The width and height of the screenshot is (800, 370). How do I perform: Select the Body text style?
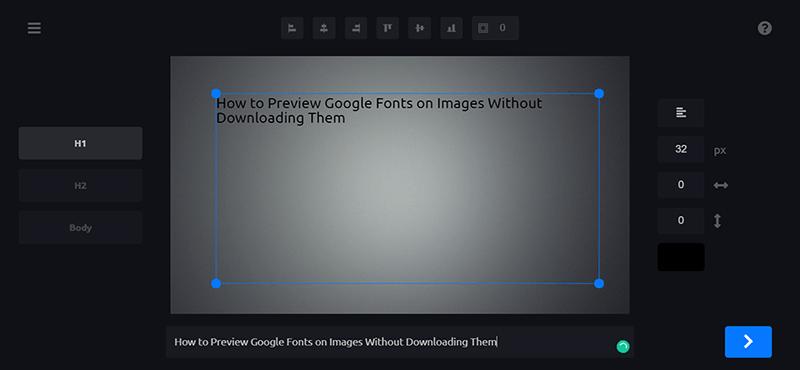coord(81,228)
